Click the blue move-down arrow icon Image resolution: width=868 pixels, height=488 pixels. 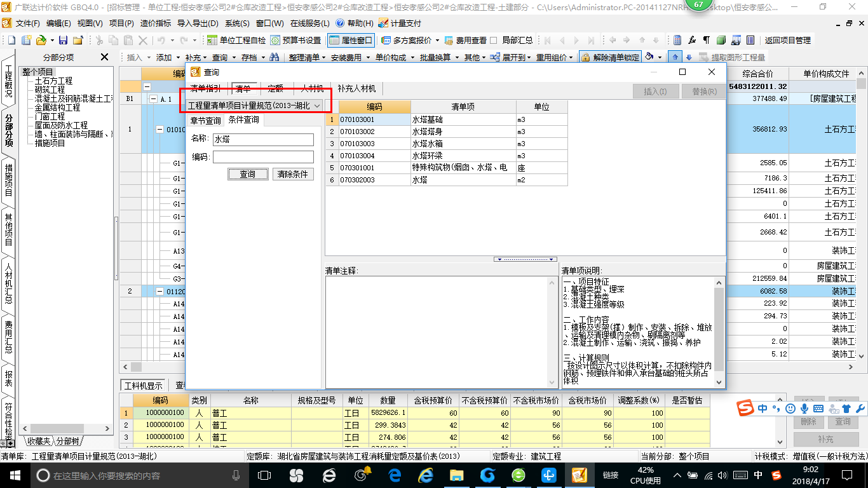(688, 57)
